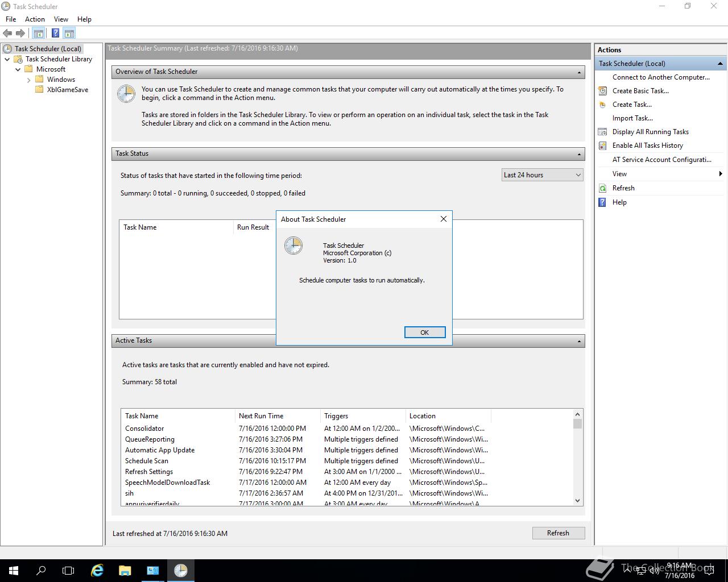
Task: Click Create Task... action
Action: pyautogui.click(x=632, y=105)
